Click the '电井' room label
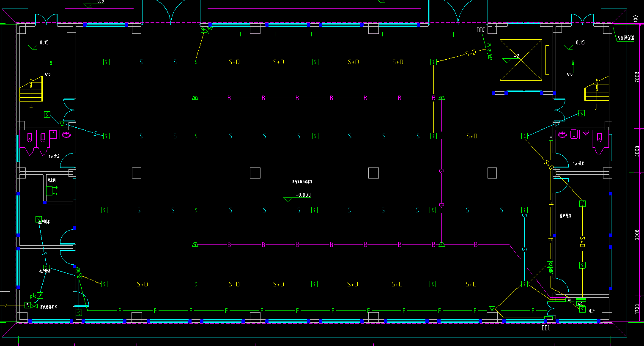This screenshot has height=346, width=644. (x=592, y=311)
